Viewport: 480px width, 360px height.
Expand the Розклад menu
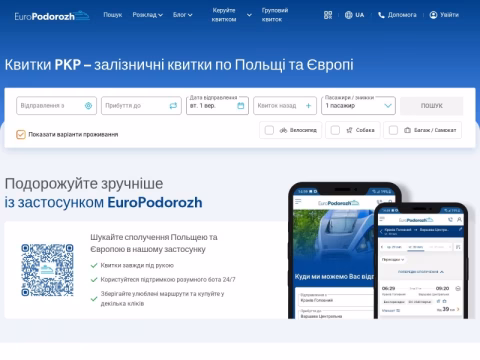147,15
